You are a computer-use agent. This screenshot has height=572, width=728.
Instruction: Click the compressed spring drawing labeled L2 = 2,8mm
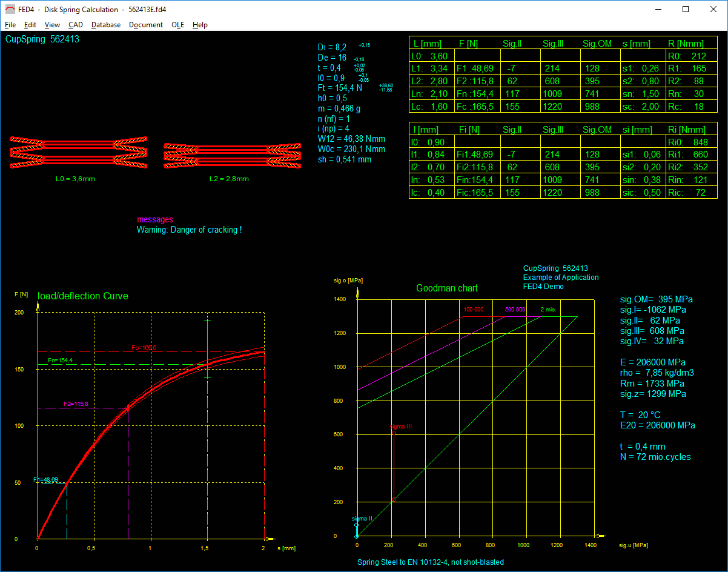pos(233,155)
